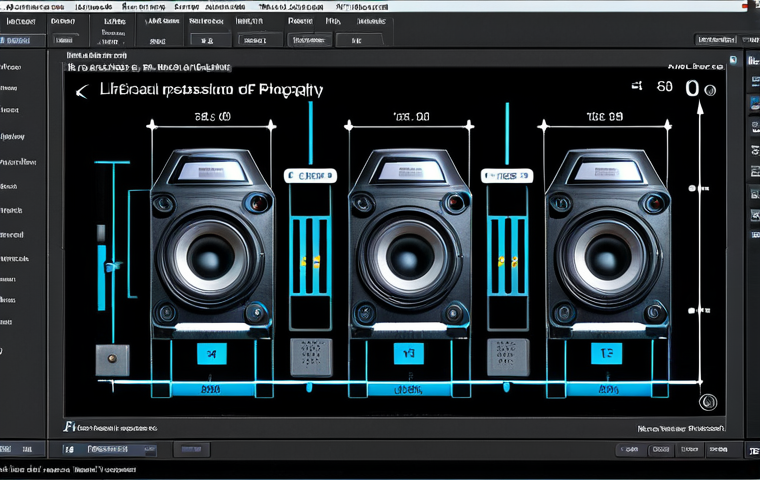Click the thick cyan vertical level bar left of the speakers
This screenshot has height=480, width=760.
pyautogui.click(x=101, y=277)
